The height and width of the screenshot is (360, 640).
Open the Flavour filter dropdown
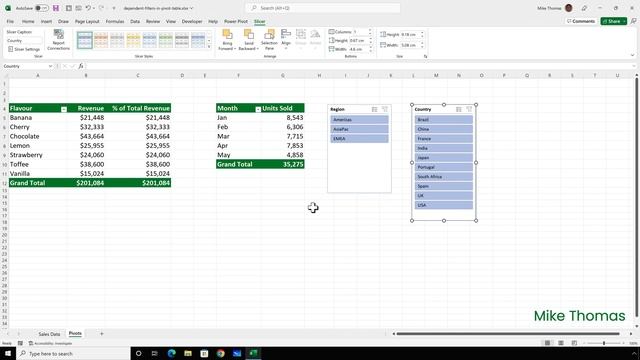[x=64, y=109]
